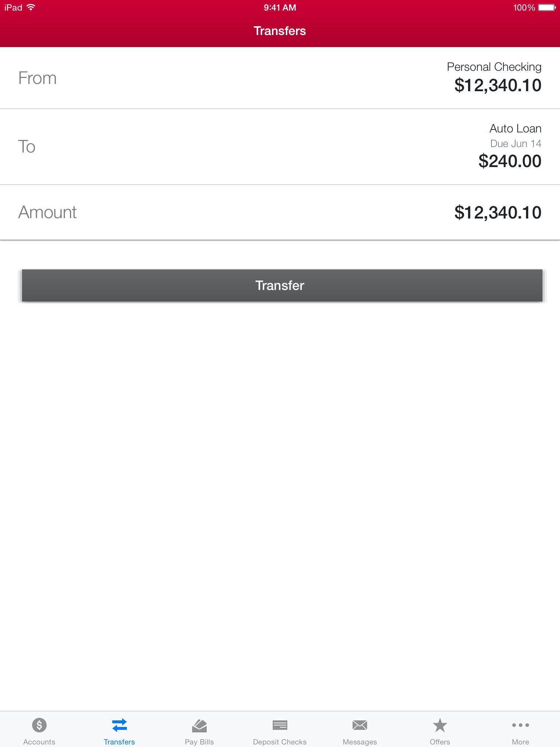
Task: Tap the 9:41 AM status clock
Action: click(280, 7)
